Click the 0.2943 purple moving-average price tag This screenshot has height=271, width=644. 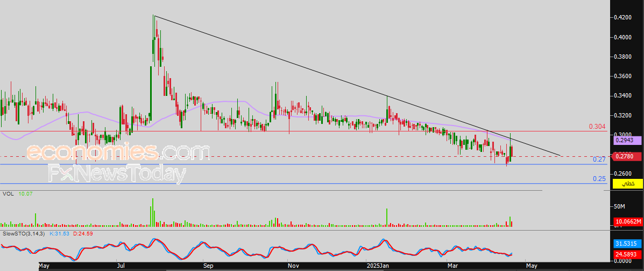626,140
